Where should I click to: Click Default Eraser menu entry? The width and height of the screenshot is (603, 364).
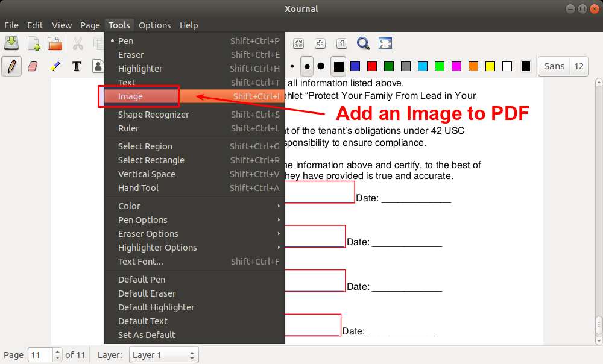point(194,293)
